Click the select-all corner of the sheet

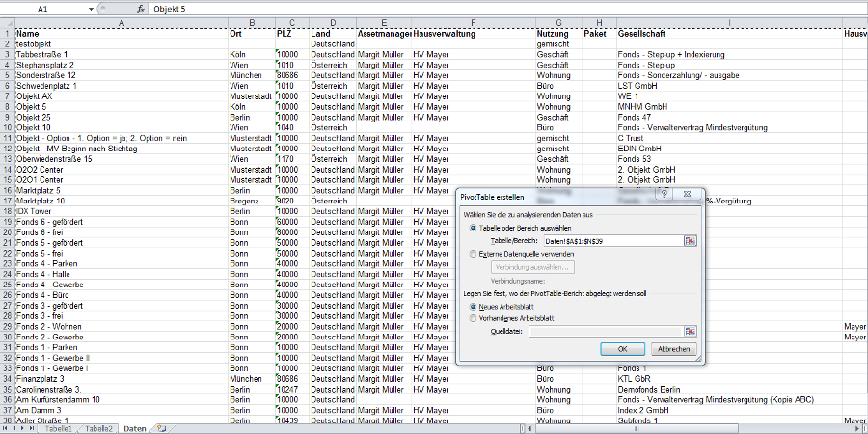(7, 23)
